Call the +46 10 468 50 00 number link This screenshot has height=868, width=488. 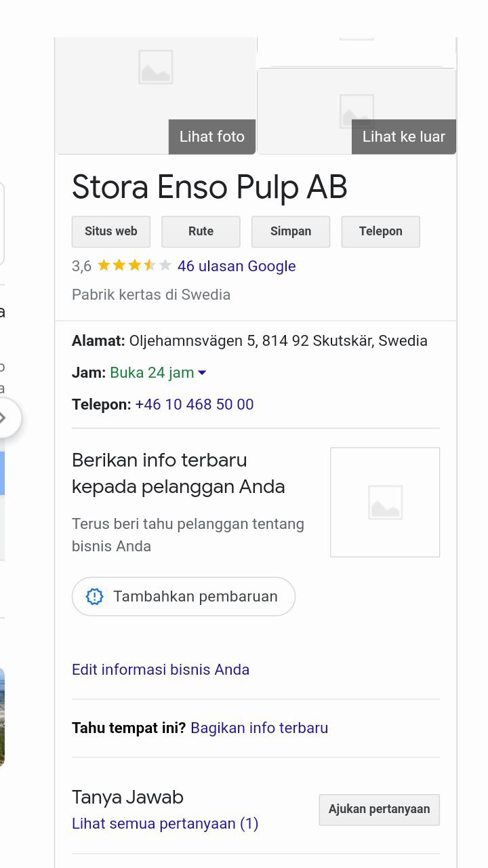[x=195, y=404]
